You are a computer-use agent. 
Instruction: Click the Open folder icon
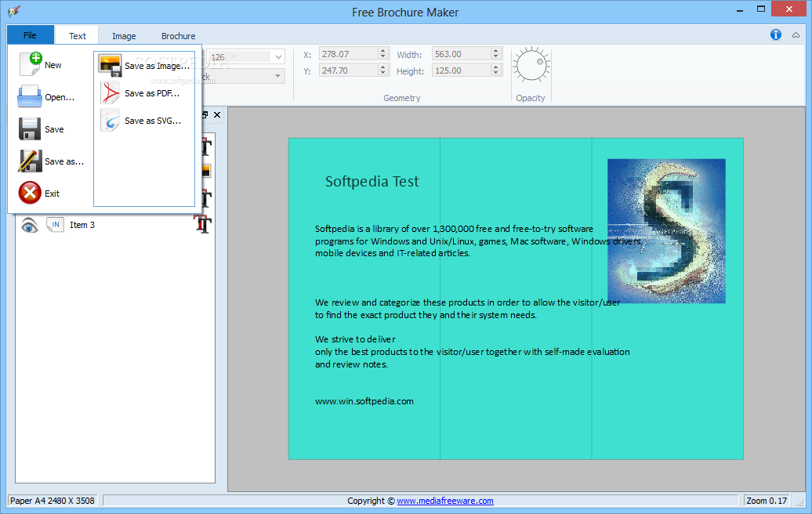[x=30, y=97]
